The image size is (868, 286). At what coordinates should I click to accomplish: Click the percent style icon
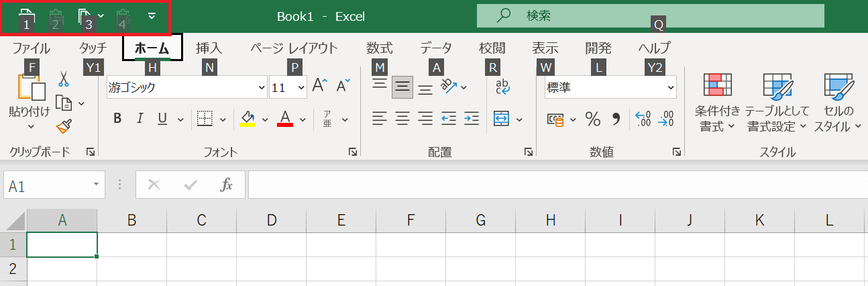click(593, 119)
